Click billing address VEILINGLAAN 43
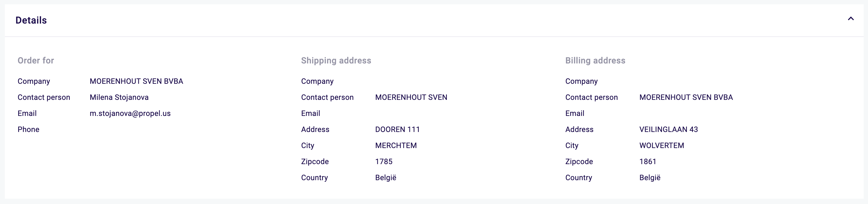 [x=668, y=129]
